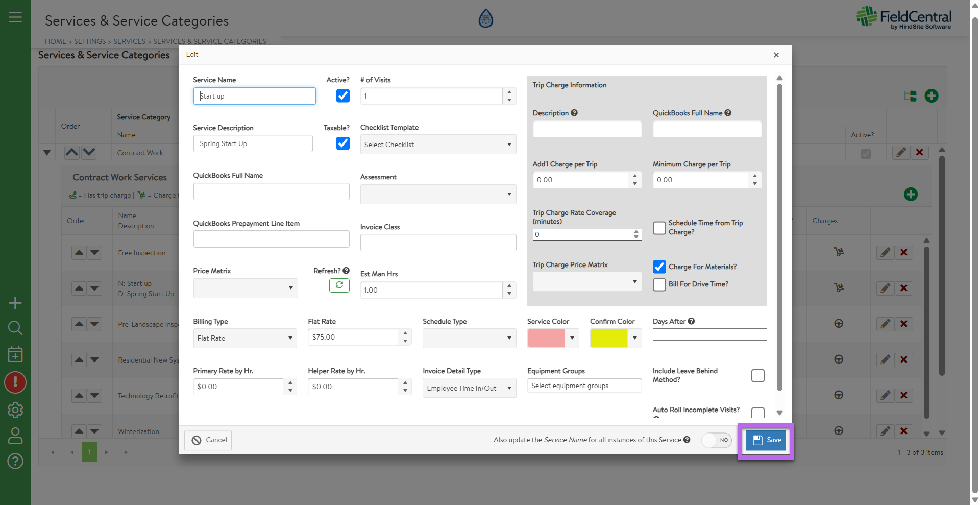Navigate to HOME breadcrumb link
The height and width of the screenshot is (505, 980).
coord(55,41)
